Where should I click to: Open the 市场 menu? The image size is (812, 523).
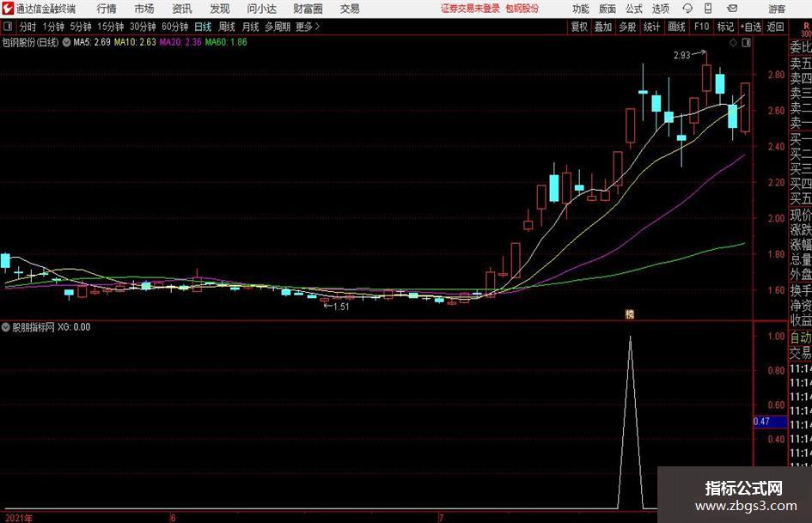click(x=144, y=9)
